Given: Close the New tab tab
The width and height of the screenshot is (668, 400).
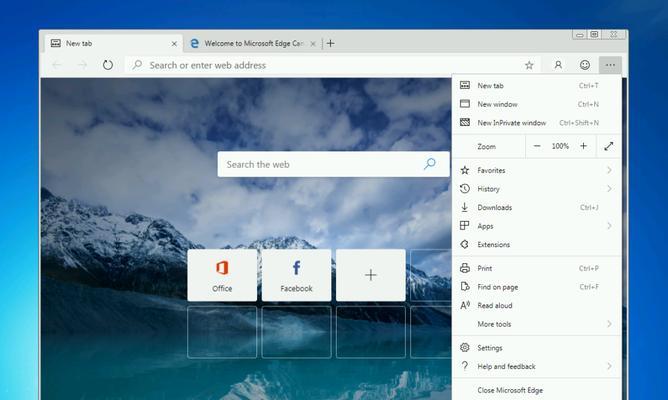Looking at the screenshot, I should pos(174,43).
